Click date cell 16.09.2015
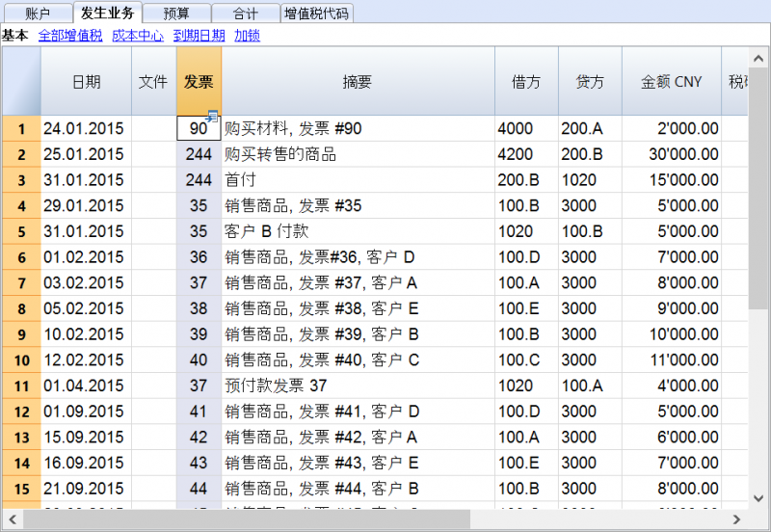This screenshot has width=771, height=532. tap(86, 463)
